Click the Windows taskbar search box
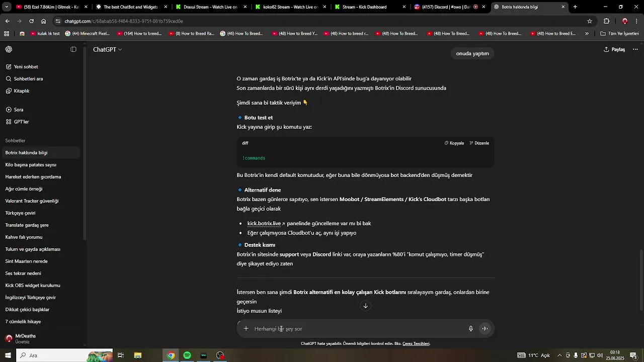The image size is (644, 362). tap(64, 355)
